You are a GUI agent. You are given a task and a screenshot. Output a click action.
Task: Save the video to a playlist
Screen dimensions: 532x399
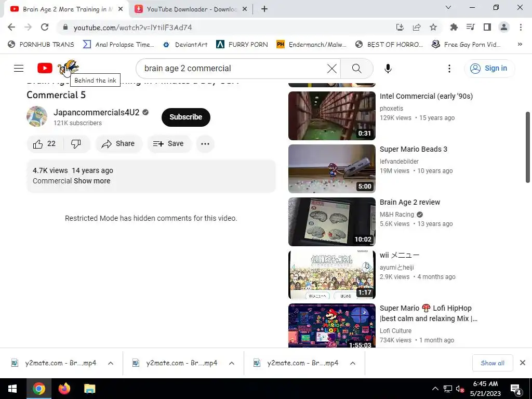(x=169, y=144)
